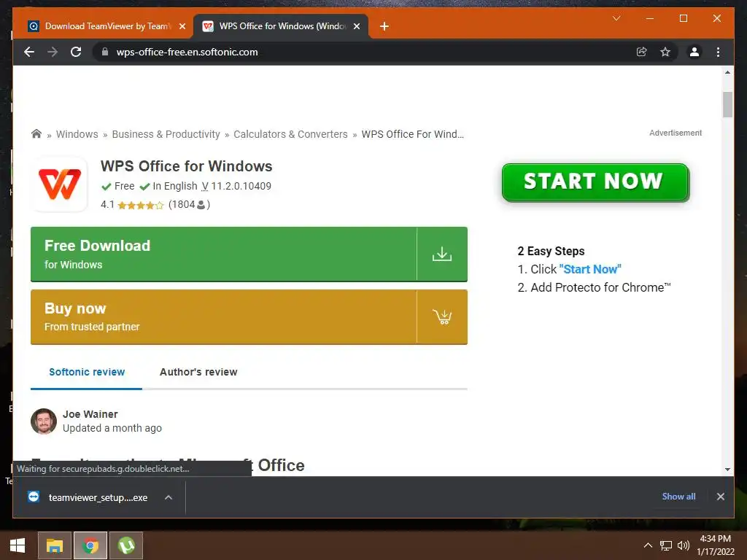Open uTorrent from taskbar

(x=126, y=545)
